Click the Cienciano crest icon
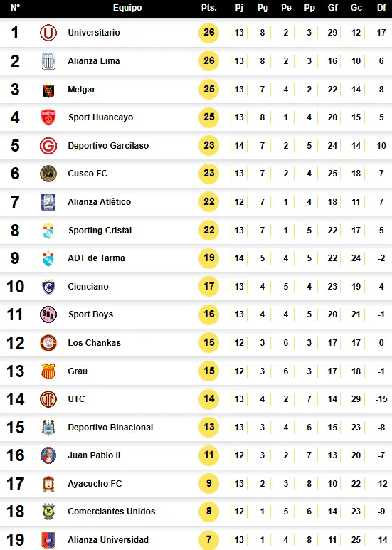 click(48, 287)
